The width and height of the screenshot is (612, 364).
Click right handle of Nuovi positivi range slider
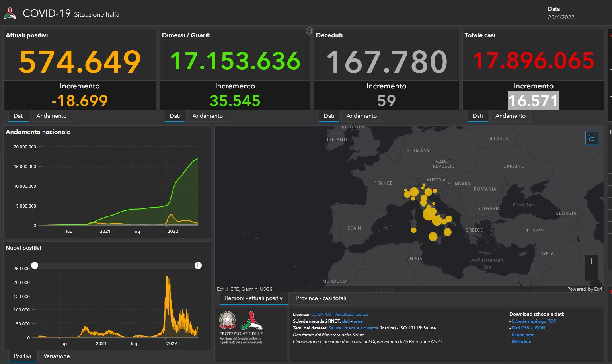click(198, 265)
